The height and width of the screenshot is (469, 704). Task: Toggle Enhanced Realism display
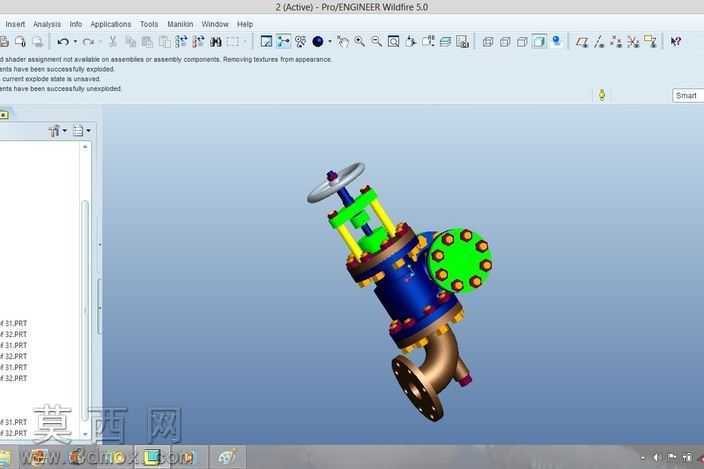tap(556, 41)
